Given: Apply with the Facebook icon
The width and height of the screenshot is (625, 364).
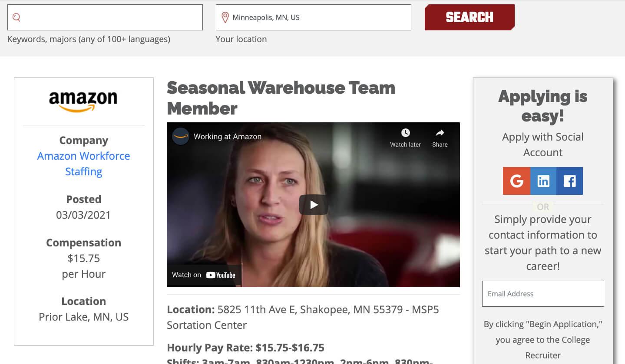Looking at the screenshot, I should tap(569, 181).
